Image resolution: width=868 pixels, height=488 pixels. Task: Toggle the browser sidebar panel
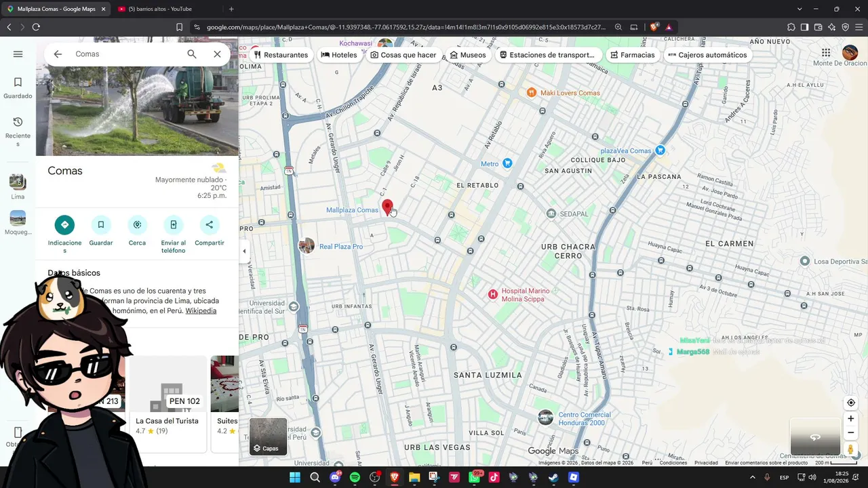pyautogui.click(x=804, y=27)
